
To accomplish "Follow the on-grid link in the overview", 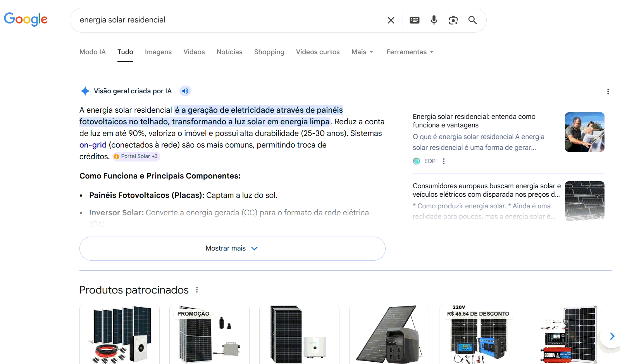I will coord(93,144).
